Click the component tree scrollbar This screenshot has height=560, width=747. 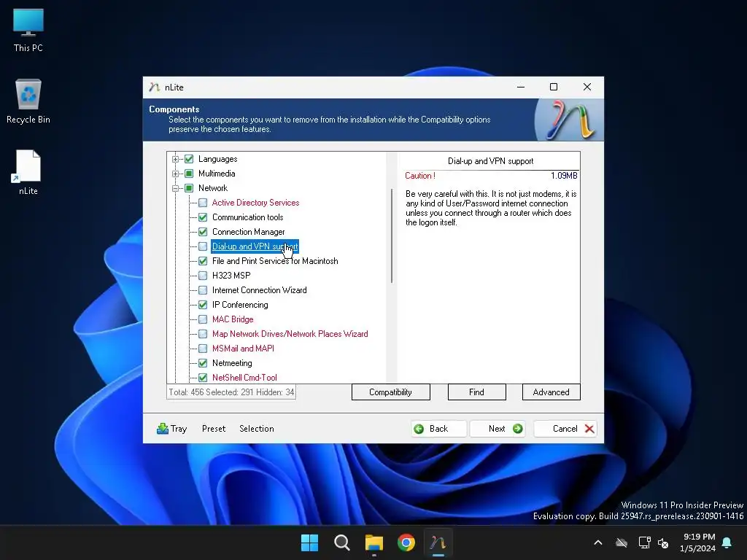(x=392, y=236)
